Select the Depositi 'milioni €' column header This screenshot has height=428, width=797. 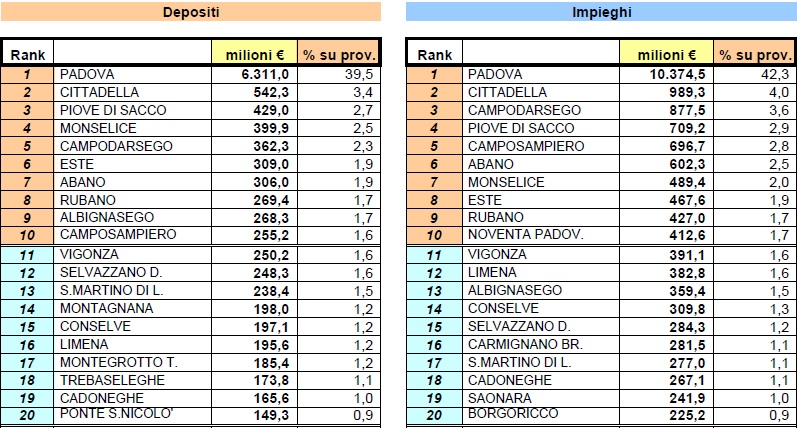pyautogui.click(x=255, y=53)
